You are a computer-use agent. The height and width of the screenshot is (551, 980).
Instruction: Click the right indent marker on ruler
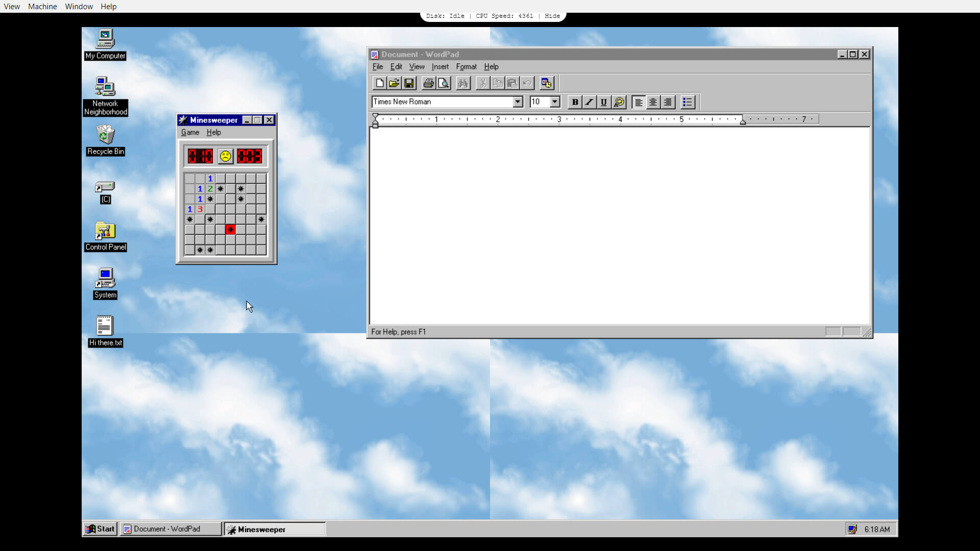[743, 121]
